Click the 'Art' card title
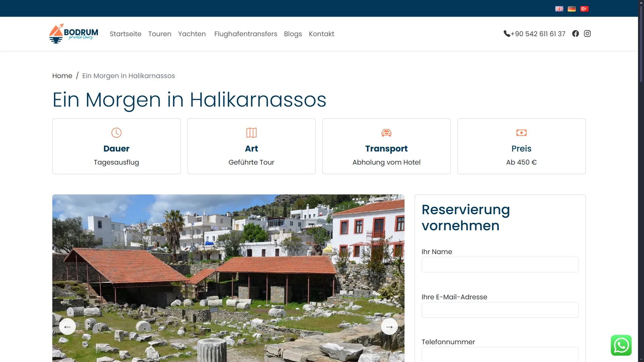644x362 pixels. pyautogui.click(x=252, y=148)
